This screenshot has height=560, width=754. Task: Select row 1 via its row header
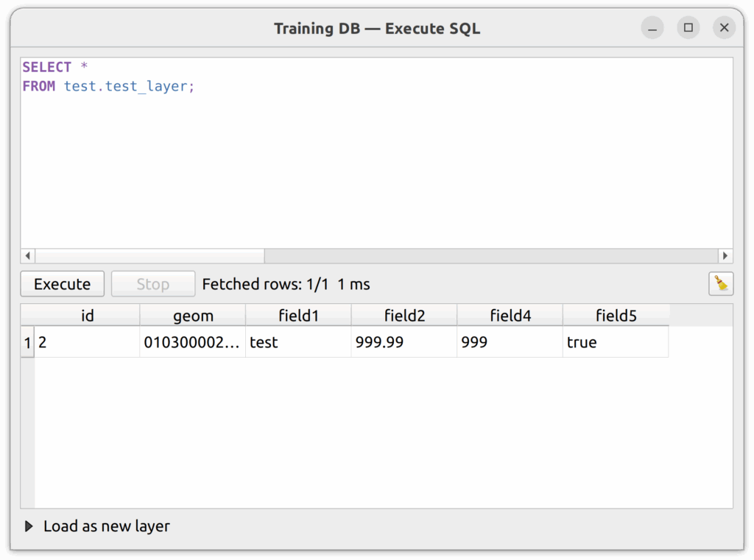[x=27, y=343]
